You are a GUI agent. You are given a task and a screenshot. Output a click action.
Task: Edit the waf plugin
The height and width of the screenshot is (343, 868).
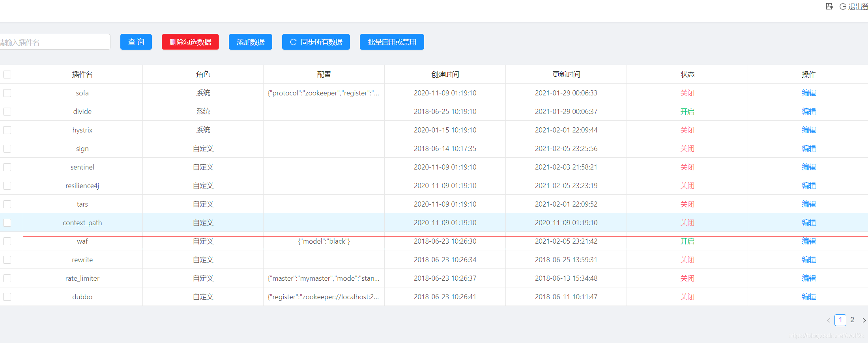click(808, 241)
